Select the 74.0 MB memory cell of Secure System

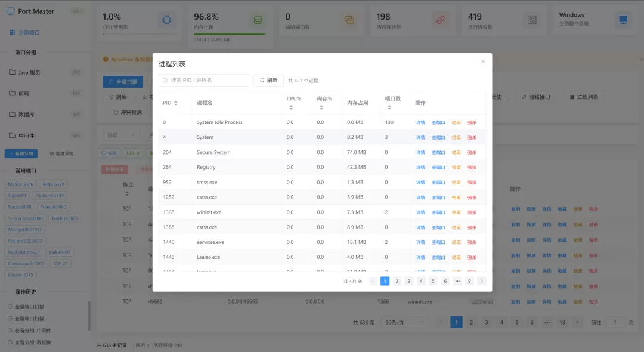pos(357,152)
